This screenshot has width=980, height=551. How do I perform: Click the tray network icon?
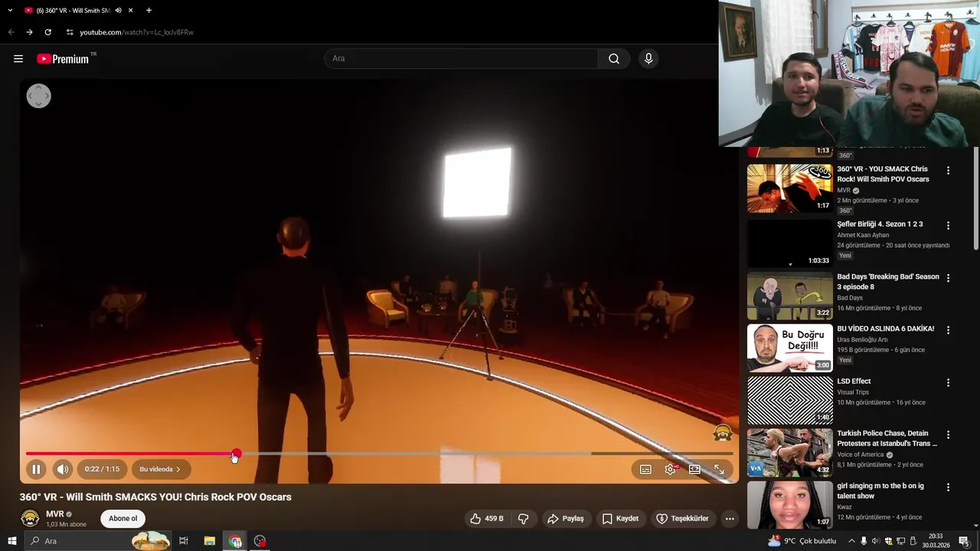tap(900, 541)
